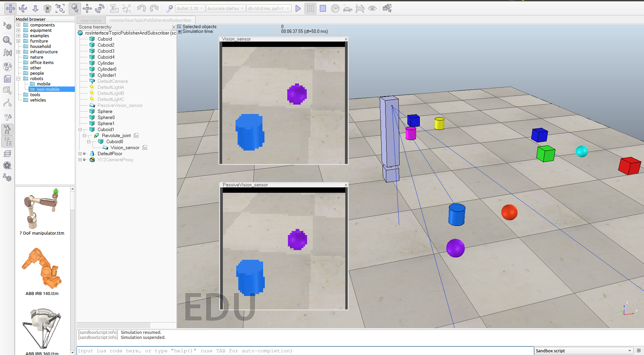The width and height of the screenshot is (644, 355).
Task: Activate the click selection tool
Action: (x=75, y=8)
